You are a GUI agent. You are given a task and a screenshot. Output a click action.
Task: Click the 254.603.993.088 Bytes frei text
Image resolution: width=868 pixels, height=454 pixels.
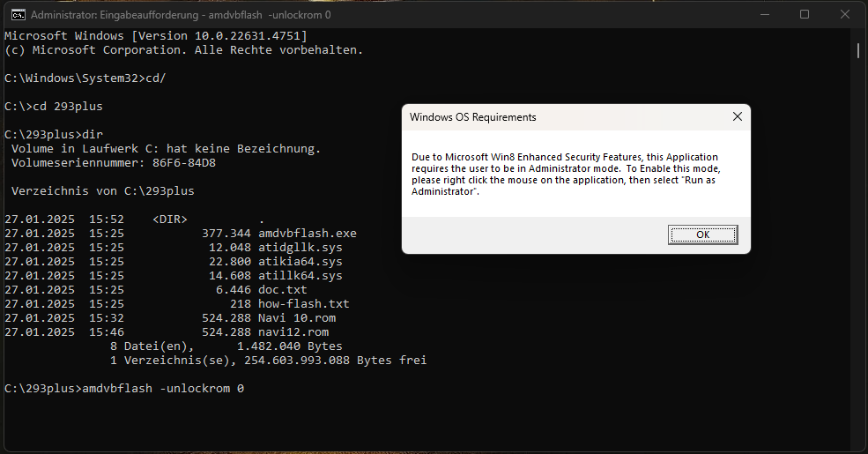pos(336,361)
